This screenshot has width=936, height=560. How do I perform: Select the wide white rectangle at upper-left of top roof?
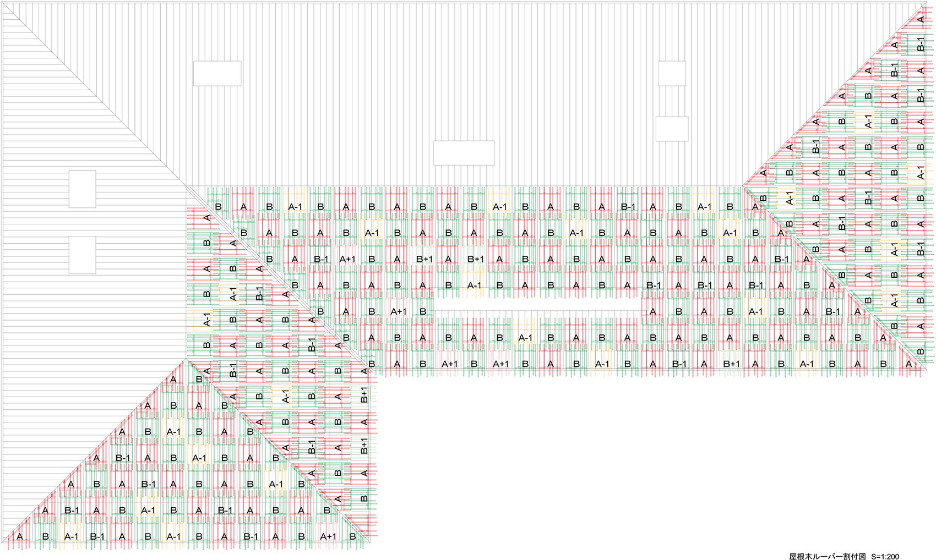pyautogui.click(x=217, y=73)
